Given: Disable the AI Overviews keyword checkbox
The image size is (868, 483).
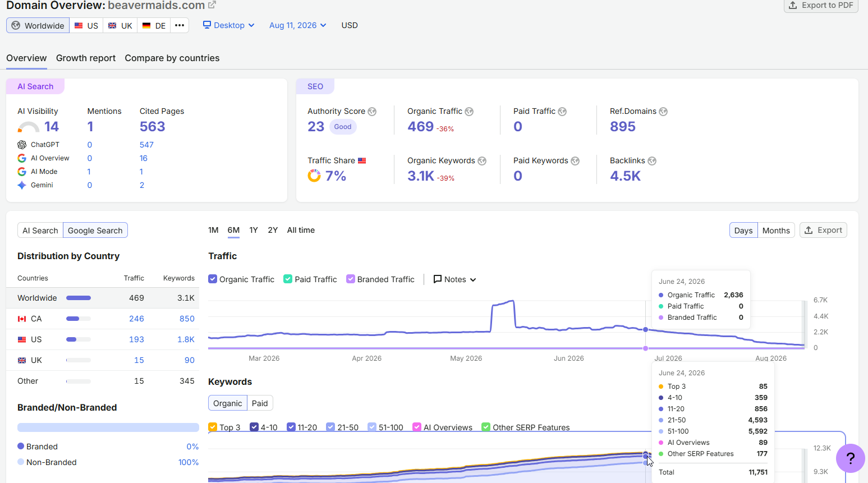Looking at the screenshot, I should [417, 427].
